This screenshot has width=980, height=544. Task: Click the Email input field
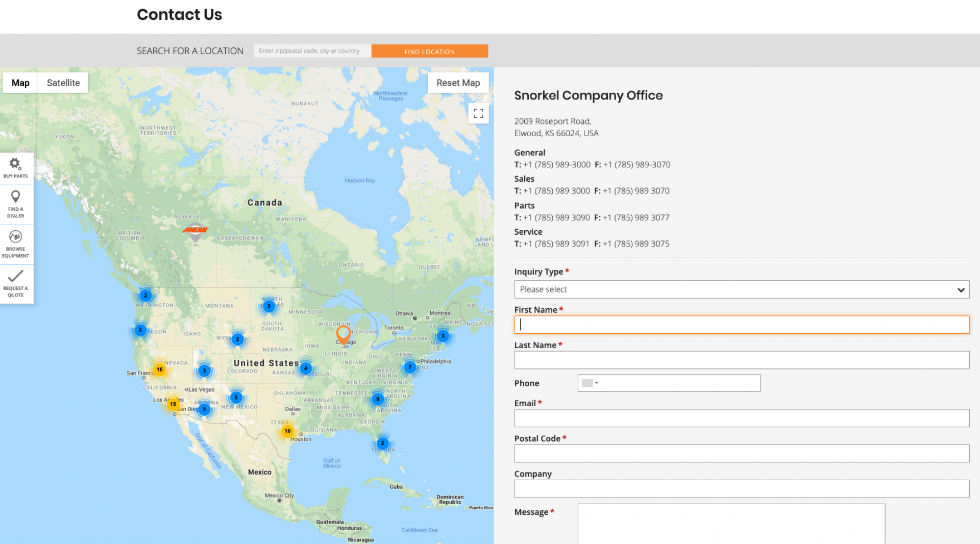tap(741, 418)
